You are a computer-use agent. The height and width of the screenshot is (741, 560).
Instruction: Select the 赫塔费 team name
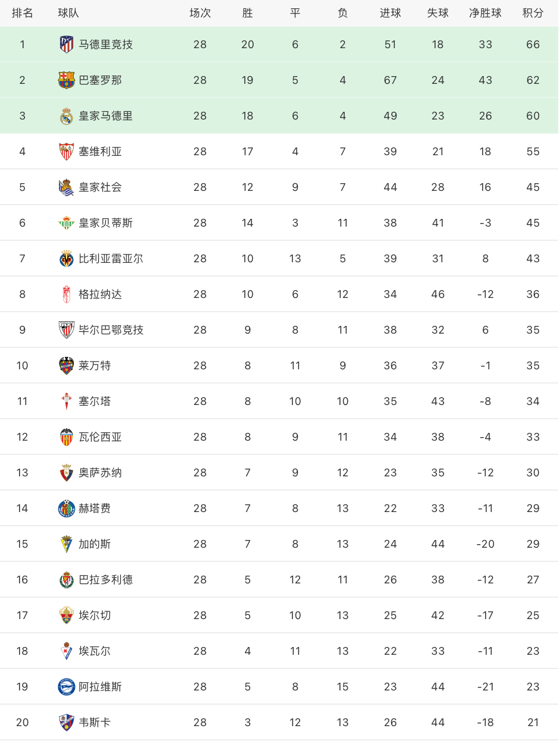point(95,508)
